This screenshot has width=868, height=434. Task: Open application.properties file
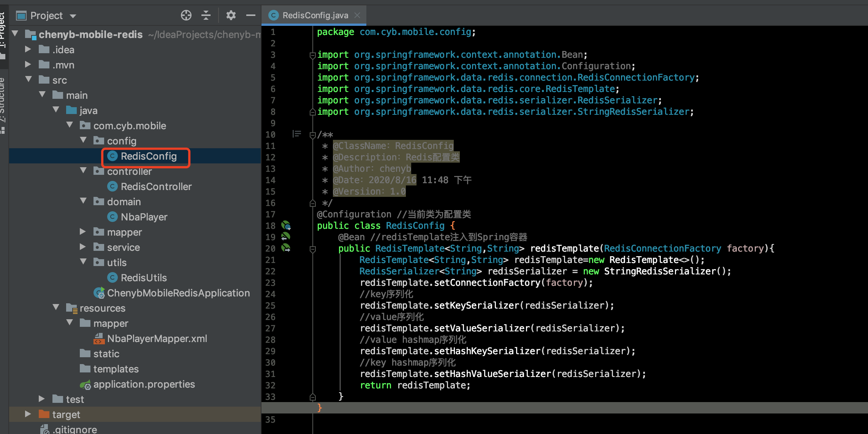click(144, 384)
